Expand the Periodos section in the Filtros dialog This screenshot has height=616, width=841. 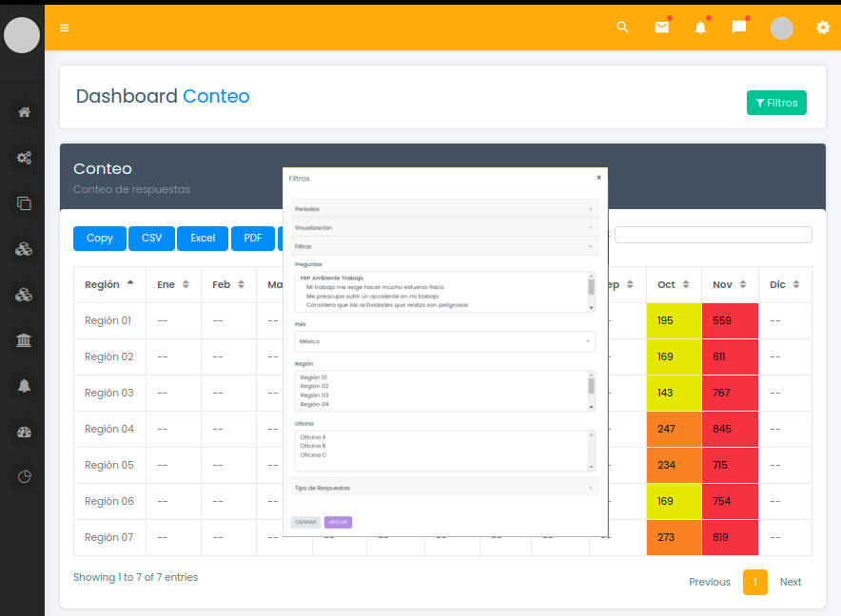coord(444,208)
